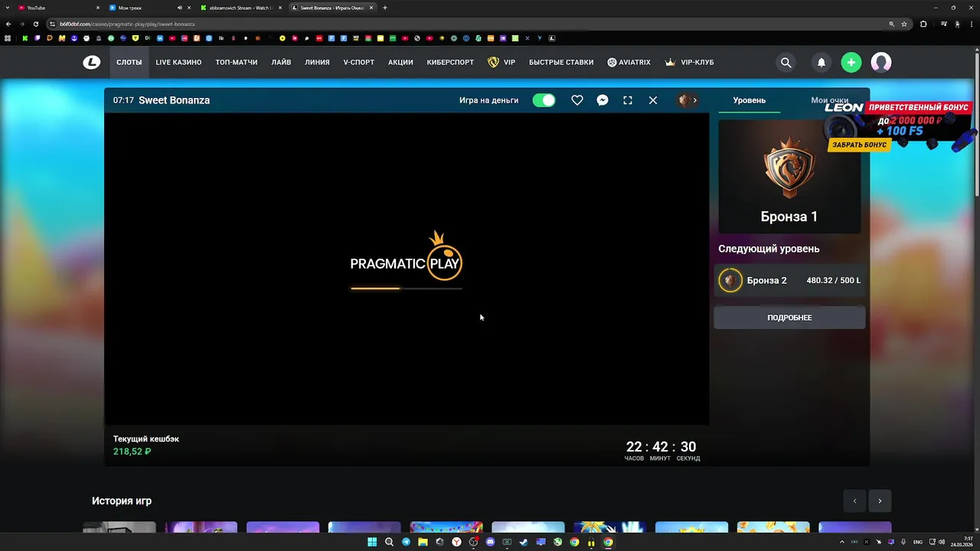The width and height of the screenshot is (980, 551).
Task: Click the История игр heading
Action: coord(122,501)
